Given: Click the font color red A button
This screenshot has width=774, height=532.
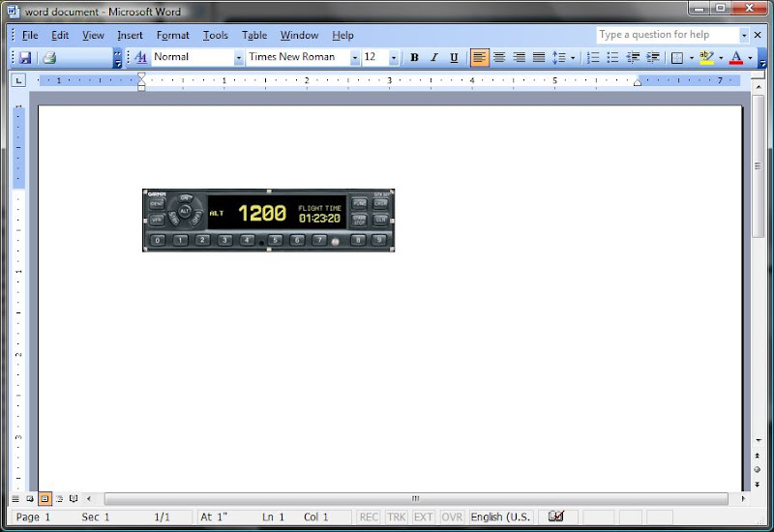Looking at the screenshot, I should [x=736, y=58].
